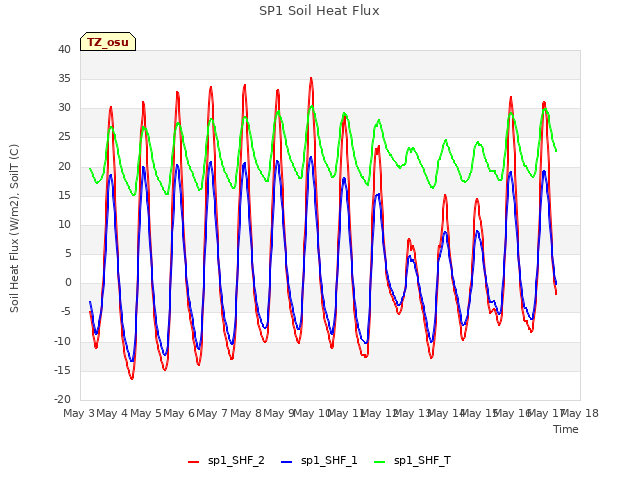Click the red sp1_SHF_2 legend swatch
This screenshot has height=480, width=640.
[193, 462]
